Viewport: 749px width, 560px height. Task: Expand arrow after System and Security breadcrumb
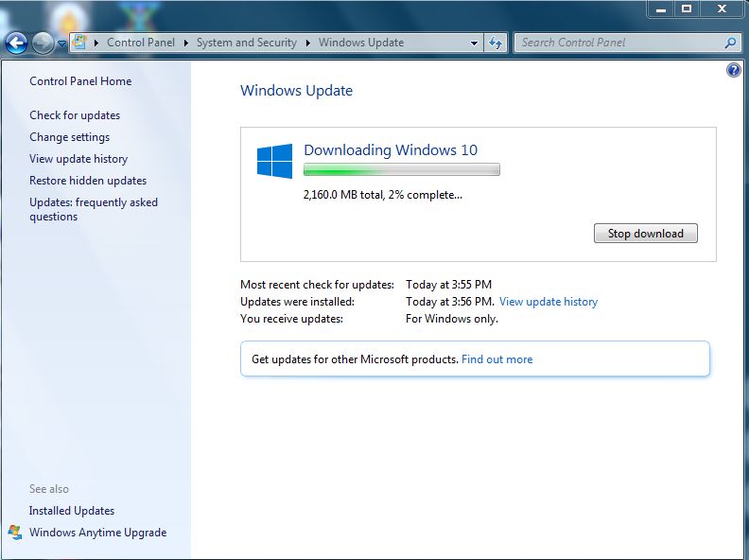(x=308, y=43)
